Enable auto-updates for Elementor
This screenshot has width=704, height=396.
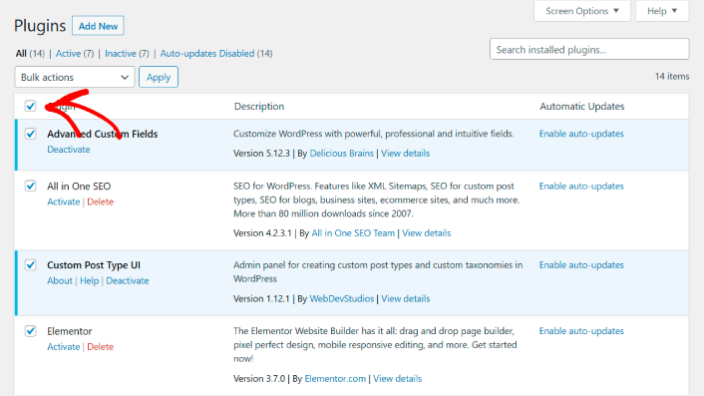[x=581, y=331]
